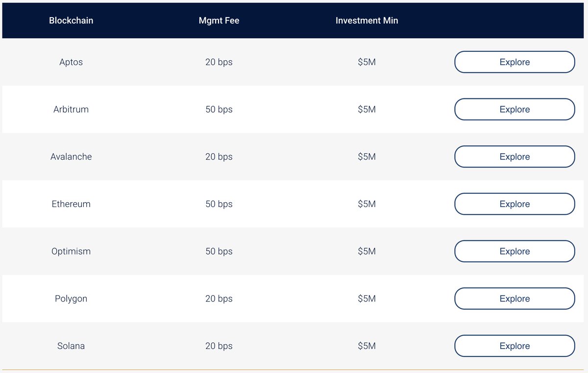
Task: Select the Investment Min column header
Action: click(x=367, y=21)
